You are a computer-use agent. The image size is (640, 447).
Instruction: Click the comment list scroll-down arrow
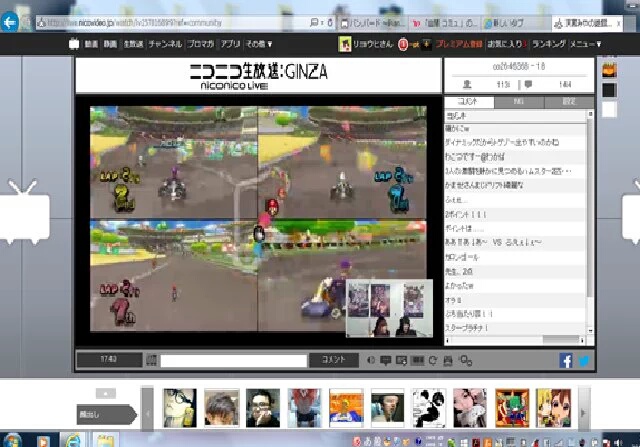[x=590, y=330]
